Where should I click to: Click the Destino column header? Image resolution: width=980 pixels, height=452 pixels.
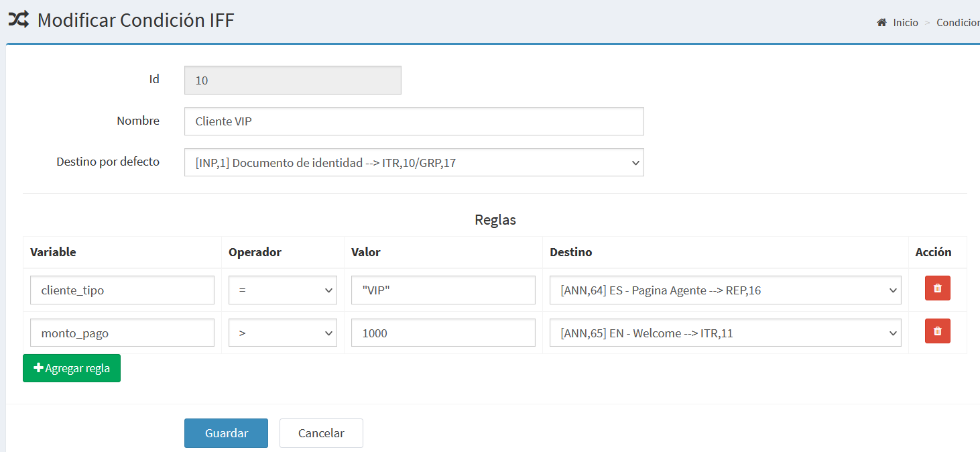[x=570, y=252]
